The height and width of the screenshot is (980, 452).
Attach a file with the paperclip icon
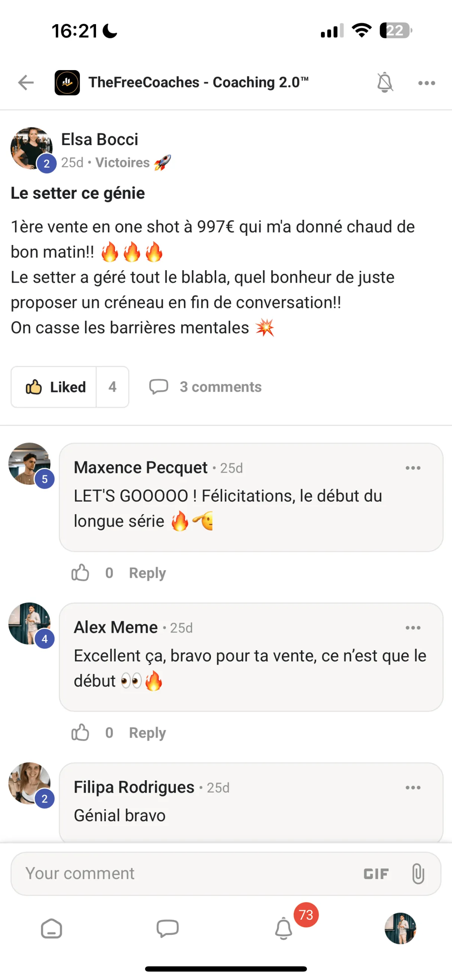[x=418, y=873]
